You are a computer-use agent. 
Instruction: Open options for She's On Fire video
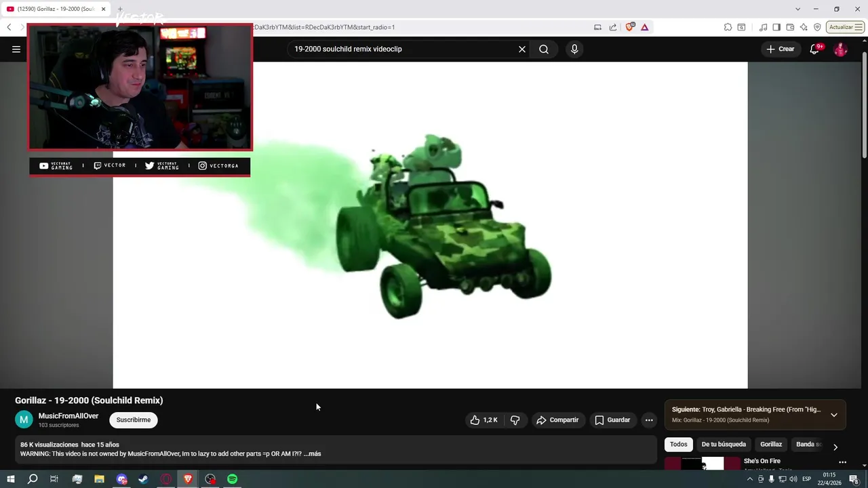[843, 462]
